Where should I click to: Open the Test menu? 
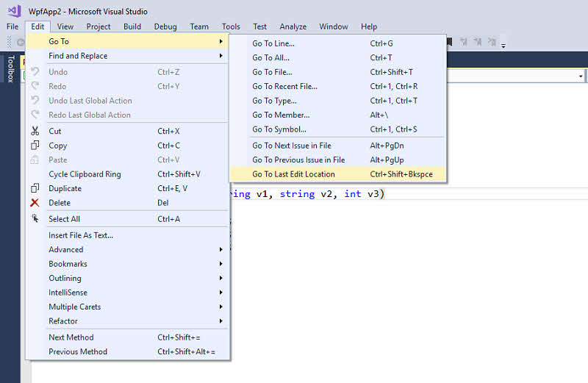tap(259, 26)
